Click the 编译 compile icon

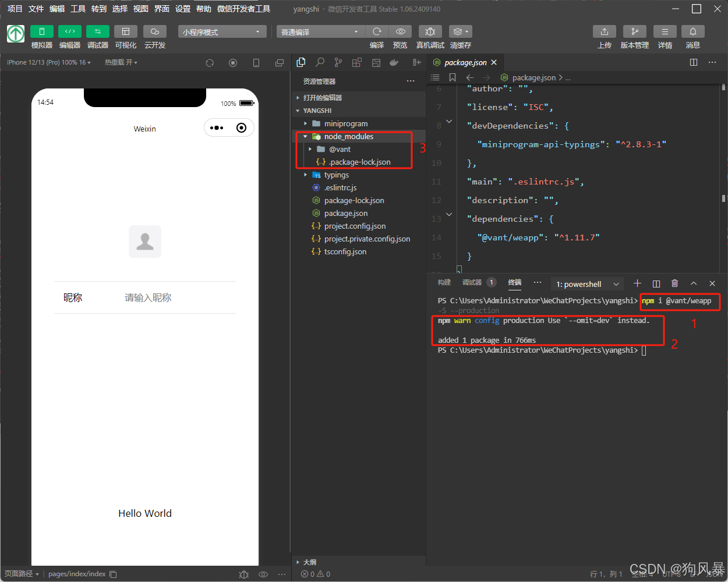(376, 31)
